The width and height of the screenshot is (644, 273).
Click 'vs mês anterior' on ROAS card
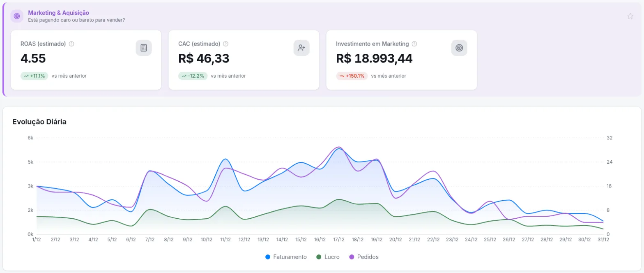click(x=69, y=76)
